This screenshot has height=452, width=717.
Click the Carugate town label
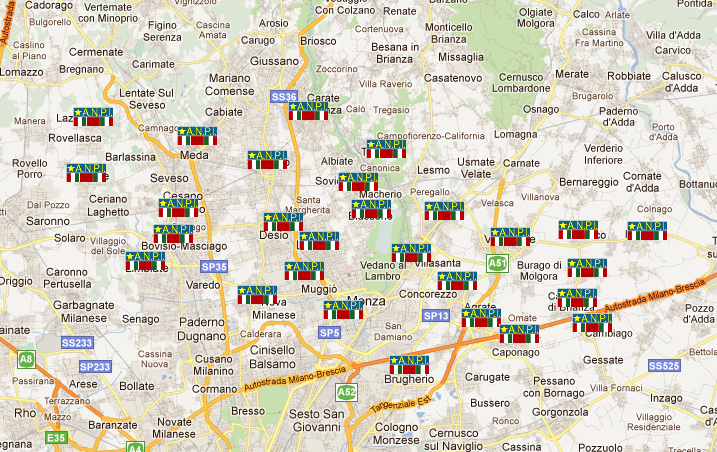487,377
